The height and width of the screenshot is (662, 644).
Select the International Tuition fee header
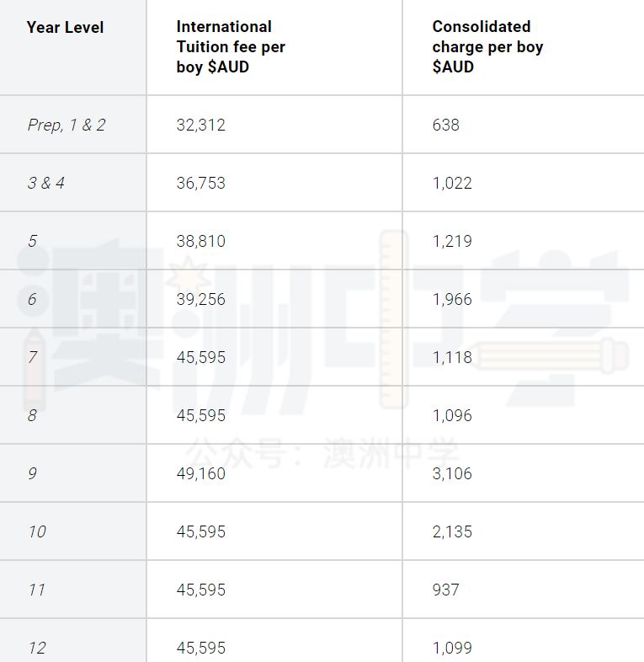231,47
